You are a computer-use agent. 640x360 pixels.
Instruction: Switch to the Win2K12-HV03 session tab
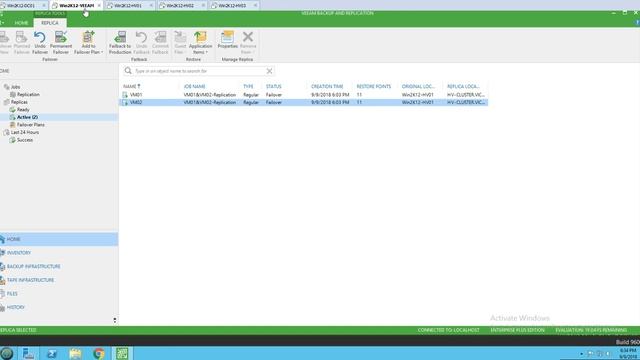point(232,6)
